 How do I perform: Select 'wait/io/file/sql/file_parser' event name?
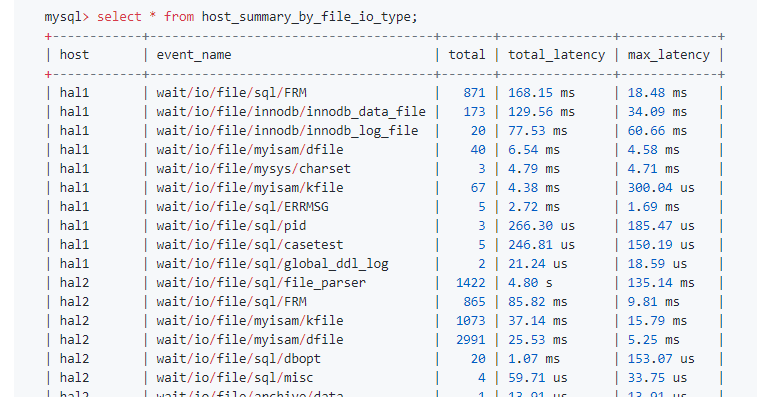261,283
